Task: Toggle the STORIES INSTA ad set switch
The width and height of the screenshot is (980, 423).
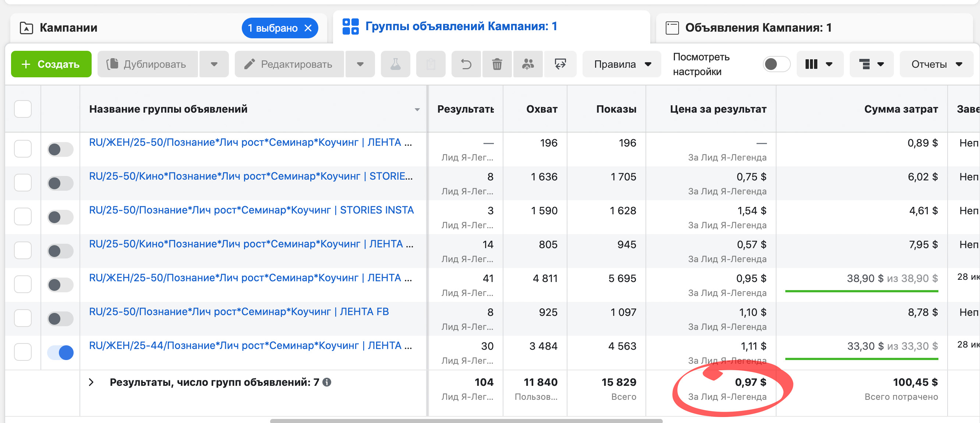Action: pos(60,217)
